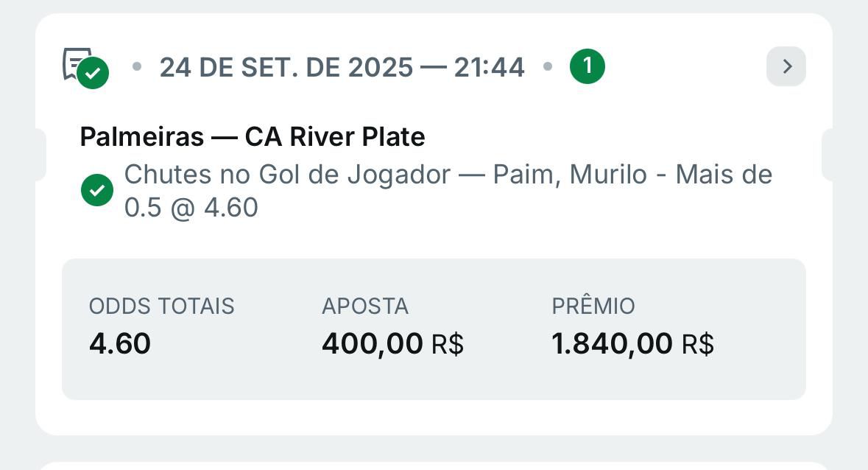Click the ODDS TOTAIS label
This screenshot has height=470, width=868.
161,306
